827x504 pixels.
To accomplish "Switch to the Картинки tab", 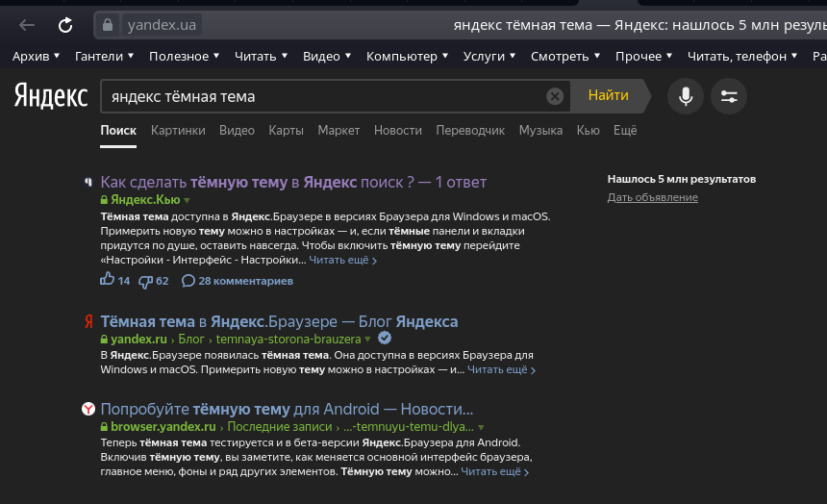I will [178, 130].
